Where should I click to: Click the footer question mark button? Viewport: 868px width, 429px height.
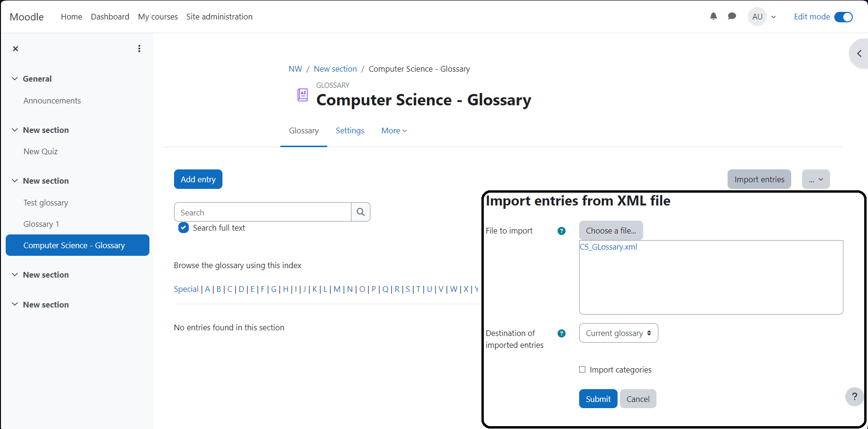[854, 396]
